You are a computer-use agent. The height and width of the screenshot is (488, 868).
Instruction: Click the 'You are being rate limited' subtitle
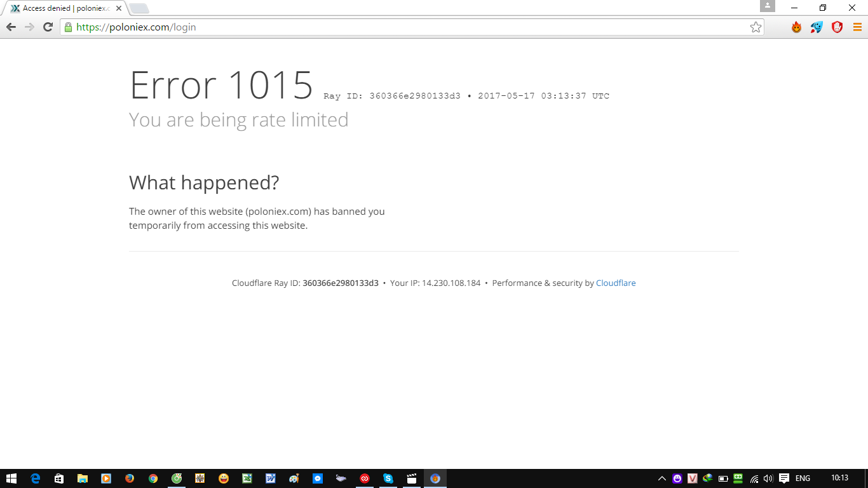[x=239, y=120]
